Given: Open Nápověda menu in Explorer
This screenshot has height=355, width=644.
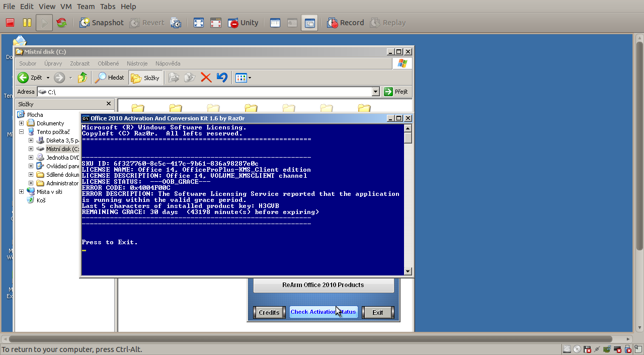Looking at the screenshot, I should click(168, 63).
